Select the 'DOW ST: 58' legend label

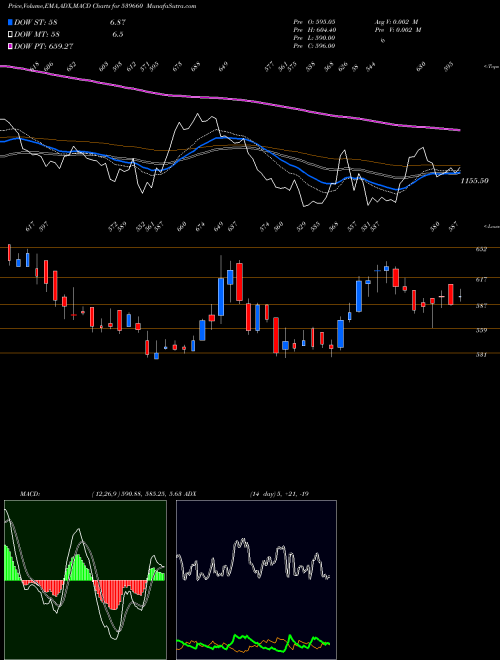[x=36, y=23]
